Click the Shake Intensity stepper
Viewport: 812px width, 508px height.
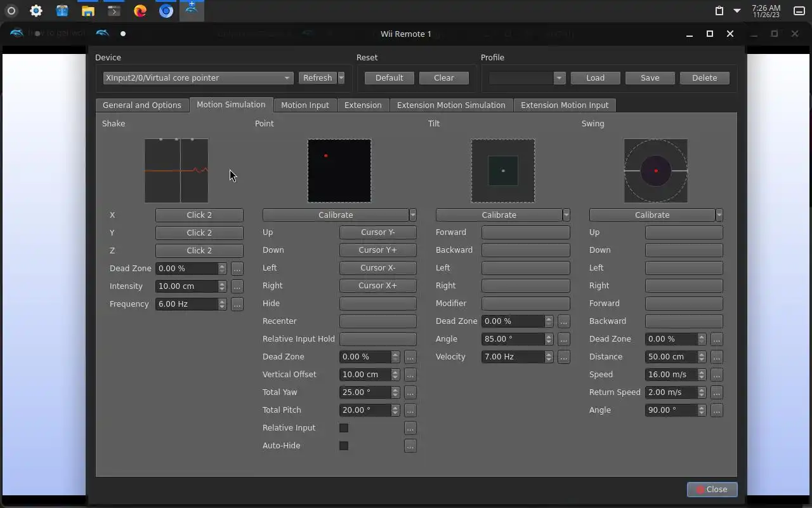pos(222,286)
